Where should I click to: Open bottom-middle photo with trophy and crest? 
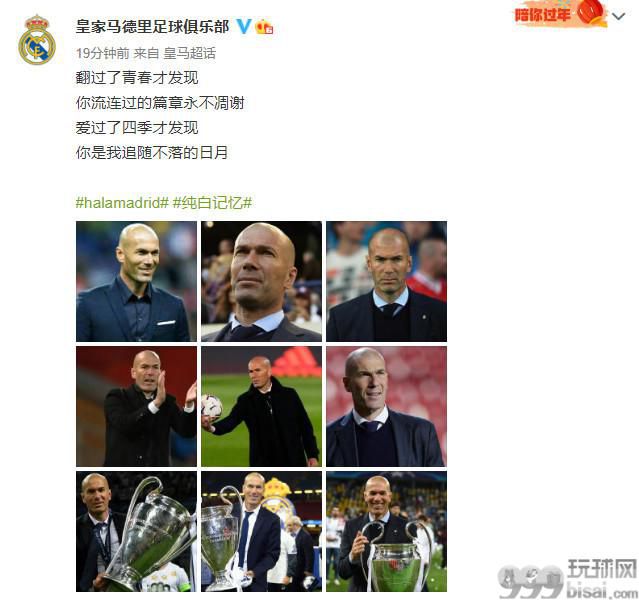pos(261,532)
